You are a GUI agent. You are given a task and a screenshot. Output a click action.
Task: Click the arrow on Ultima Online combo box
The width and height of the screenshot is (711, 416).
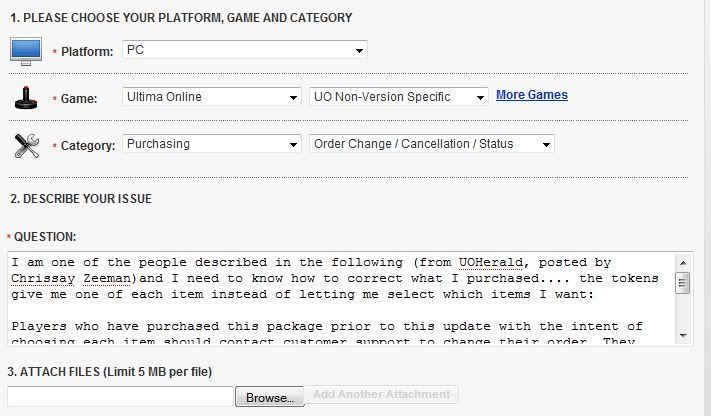pyautogui.click(x=293, y=98)
